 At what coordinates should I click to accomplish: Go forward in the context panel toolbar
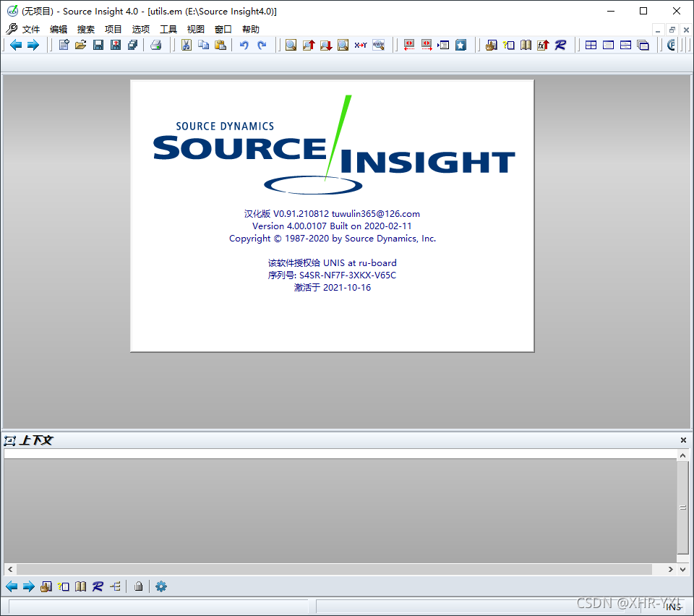pos(29,586)
